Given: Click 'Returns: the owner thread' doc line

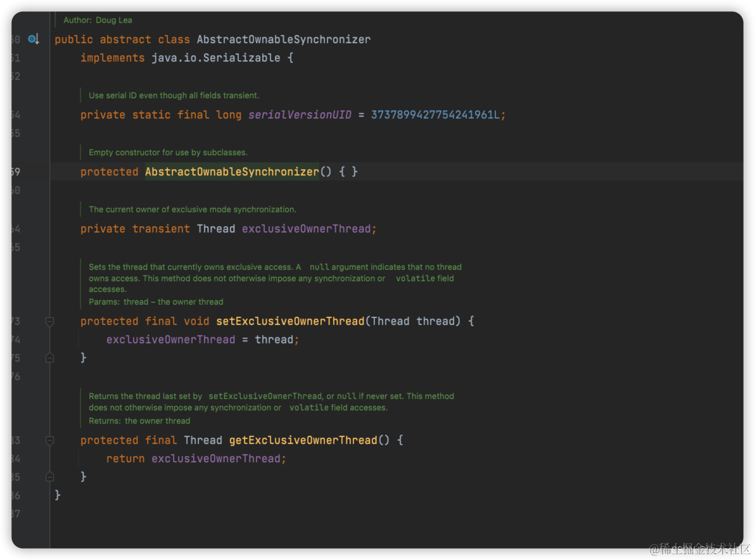Looking at the screenshot, I should pyautogui.click(x=139, y=421).
